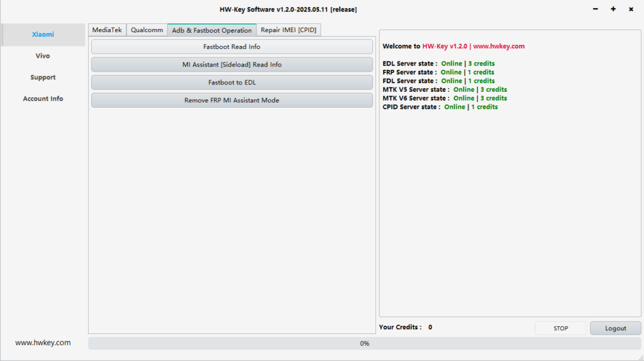Close the HW-Key window
Image resolution: width=644 pixels, height=361 pixels.
tap(631, 9)
